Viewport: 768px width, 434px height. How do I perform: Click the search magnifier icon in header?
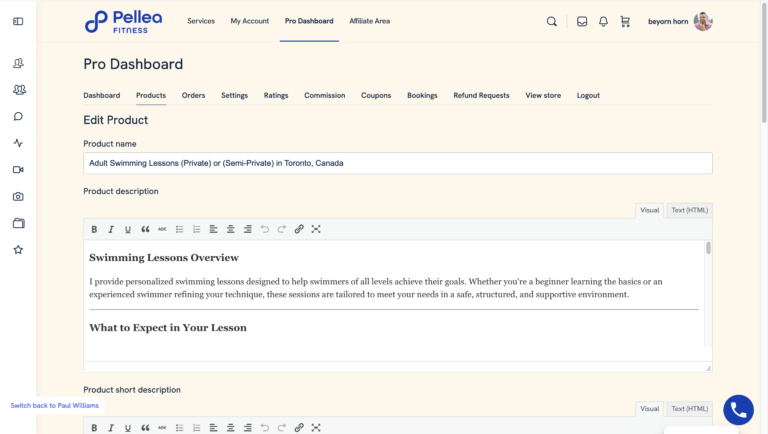point(552,22)
